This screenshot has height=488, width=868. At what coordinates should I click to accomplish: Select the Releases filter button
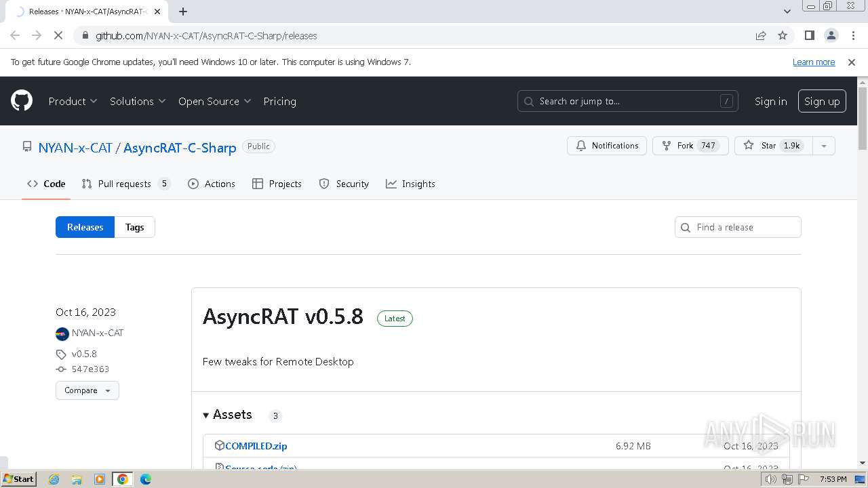point(85,227)
